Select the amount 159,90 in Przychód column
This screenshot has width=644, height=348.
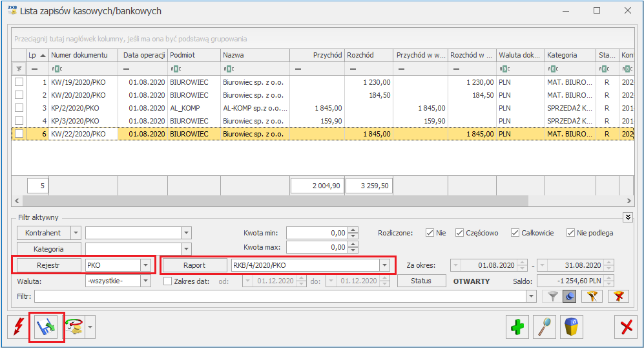[317, 121]
